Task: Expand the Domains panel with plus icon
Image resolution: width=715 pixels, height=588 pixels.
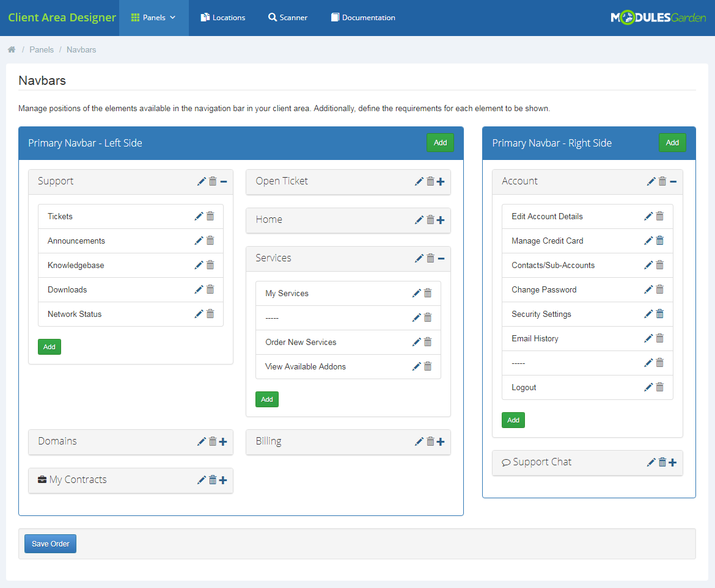Action: tap(223, 441)
